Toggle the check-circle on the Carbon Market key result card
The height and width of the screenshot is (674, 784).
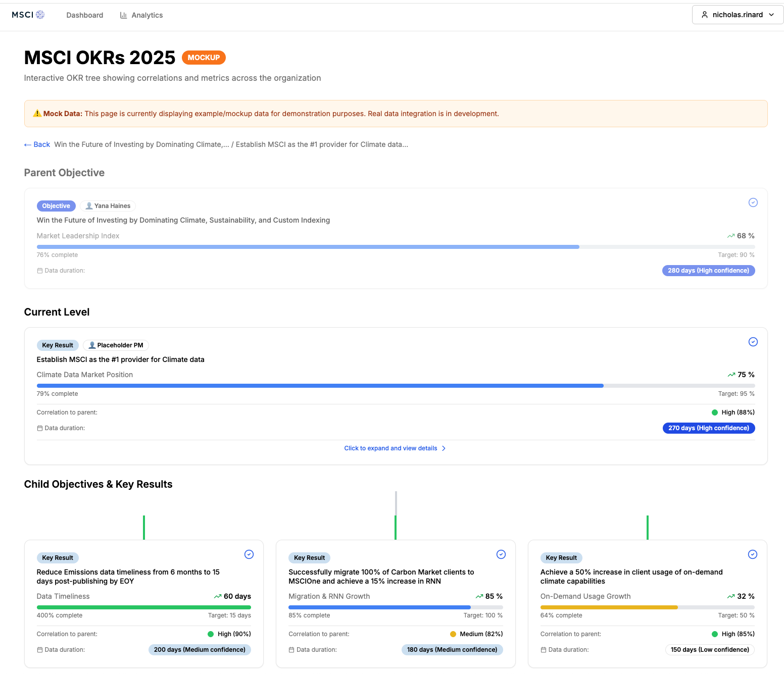(x=501, y=554)
